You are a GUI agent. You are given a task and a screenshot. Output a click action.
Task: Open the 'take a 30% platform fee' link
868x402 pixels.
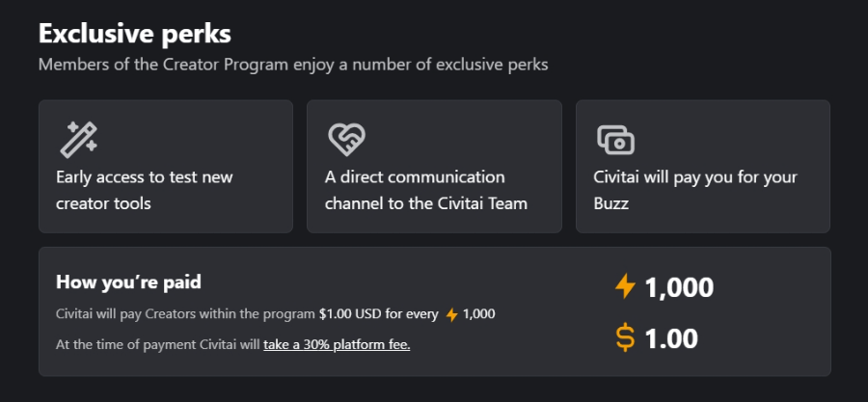(337, 344)
